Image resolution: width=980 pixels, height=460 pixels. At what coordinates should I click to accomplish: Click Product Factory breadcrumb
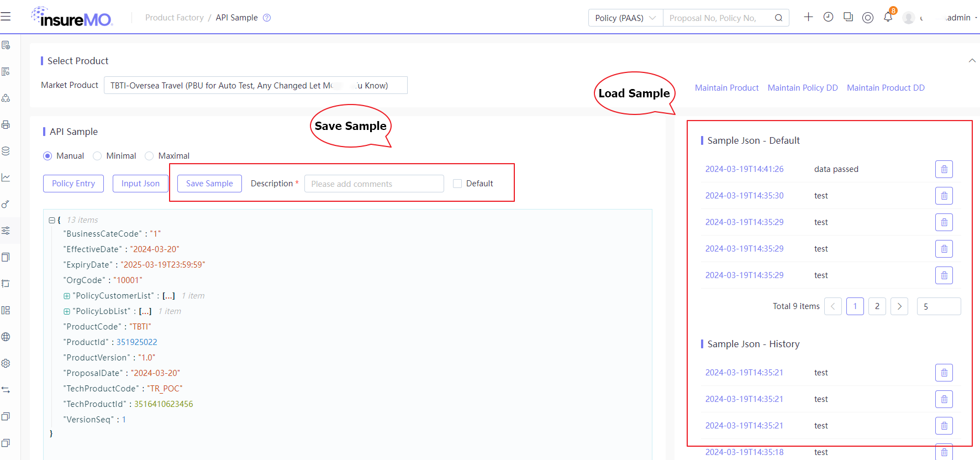point(175,18)
